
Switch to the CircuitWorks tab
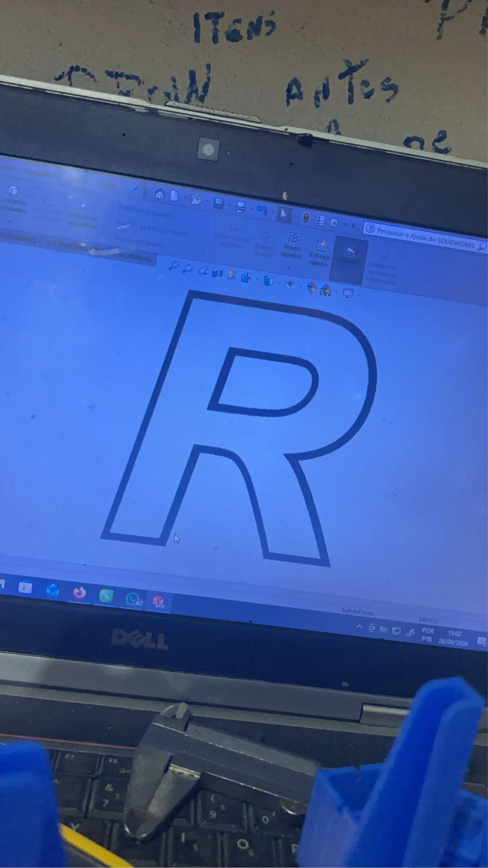point(133,257)
